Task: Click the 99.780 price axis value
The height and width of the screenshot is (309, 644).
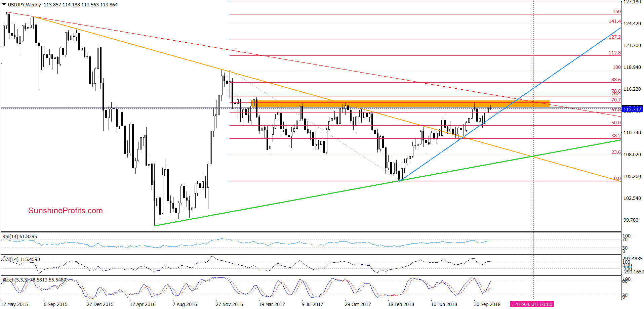Action: click(x=631, y=220)
